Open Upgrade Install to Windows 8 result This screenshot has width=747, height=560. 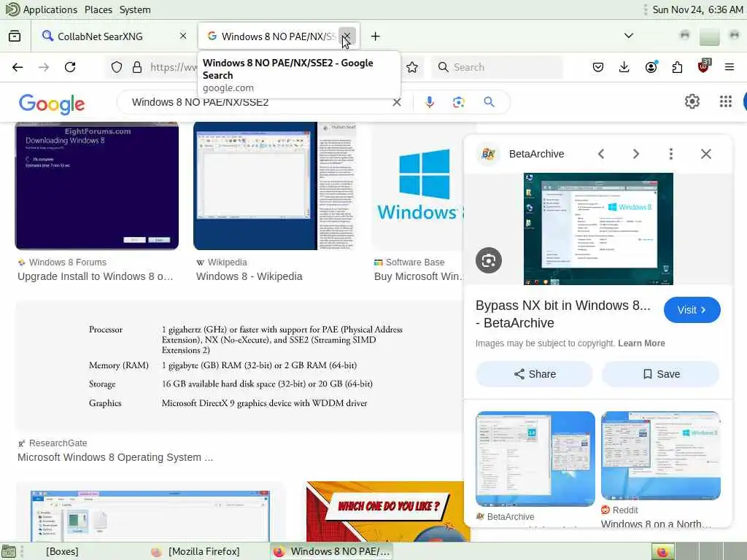point(96,276)
